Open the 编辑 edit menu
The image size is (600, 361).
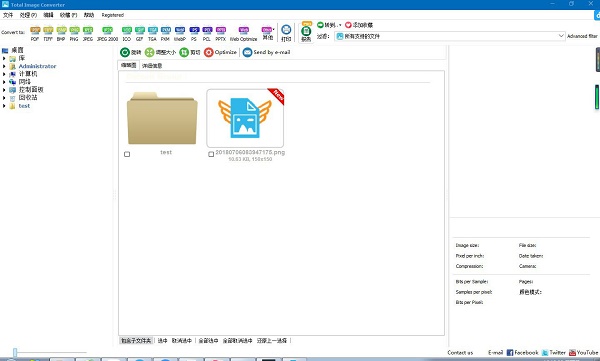pos(48,15)
